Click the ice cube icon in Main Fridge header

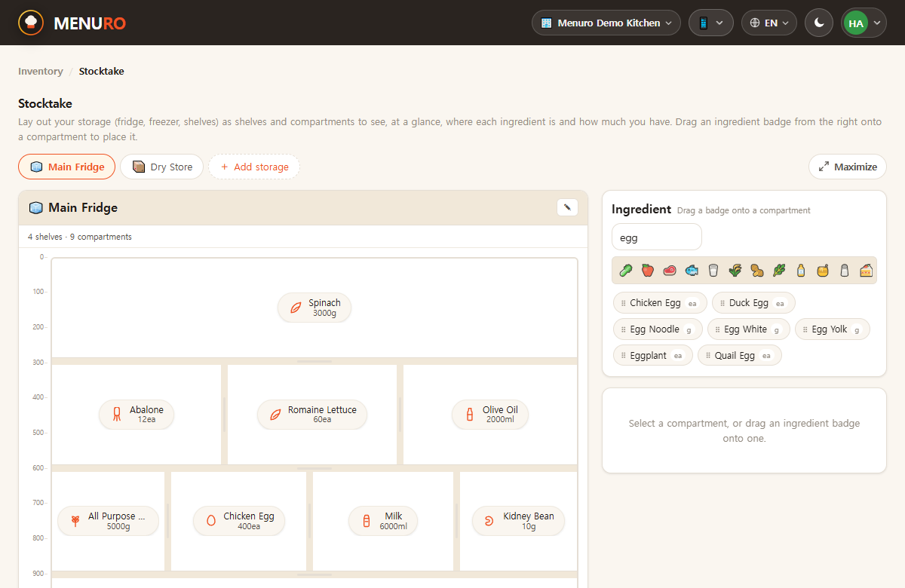35,207
